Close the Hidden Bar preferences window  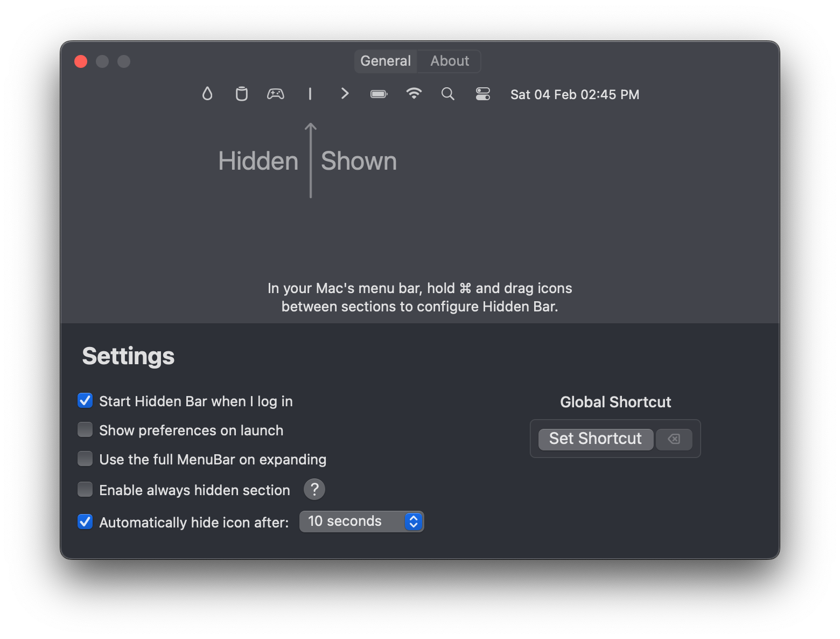click(81, 61)
